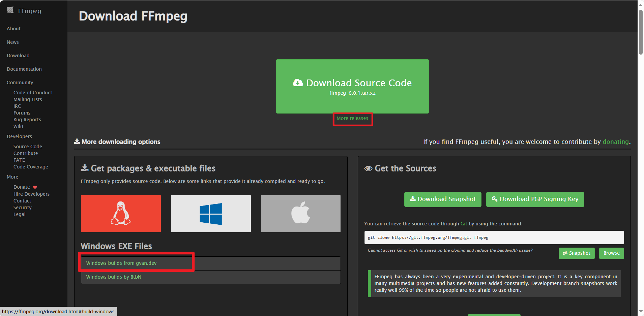644x316 pixels.
Task: Open Documentation in the sidebar
Action: [x=24, y=69]
